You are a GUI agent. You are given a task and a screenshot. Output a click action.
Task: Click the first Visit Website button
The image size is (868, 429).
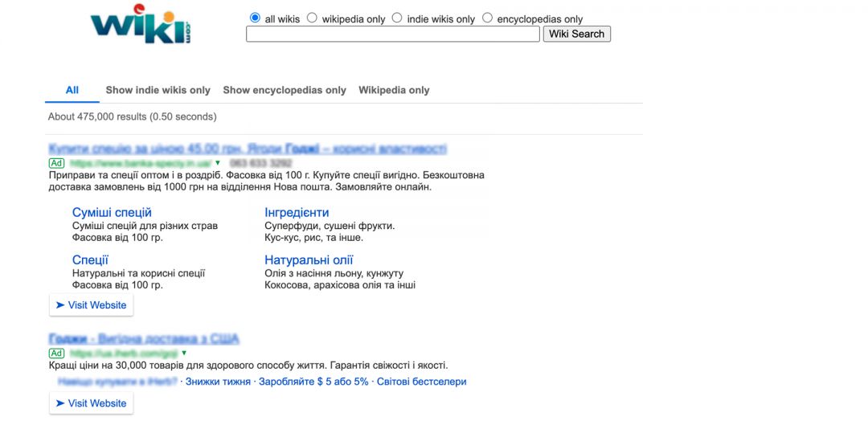[x=91, y=305]
